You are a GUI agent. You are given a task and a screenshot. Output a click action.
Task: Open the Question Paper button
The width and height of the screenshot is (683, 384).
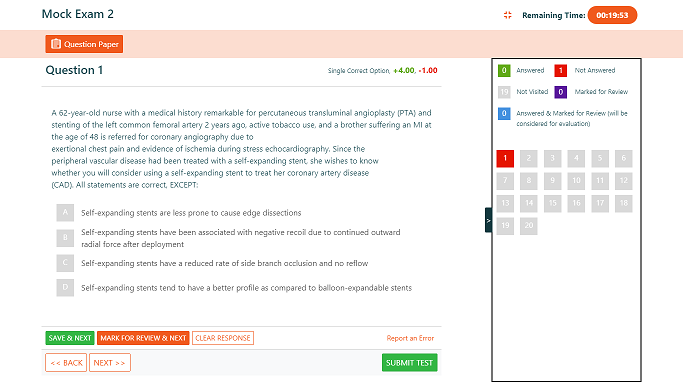coord(84,44)
